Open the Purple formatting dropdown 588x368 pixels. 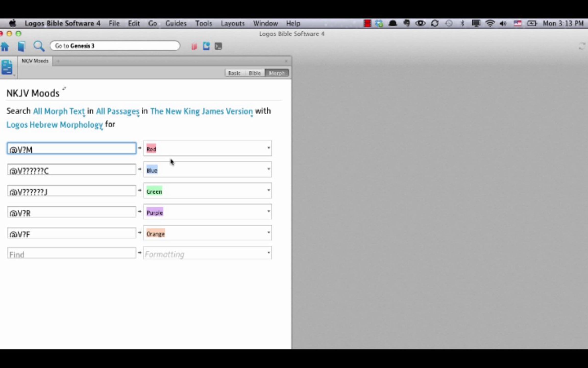[207, 211]
